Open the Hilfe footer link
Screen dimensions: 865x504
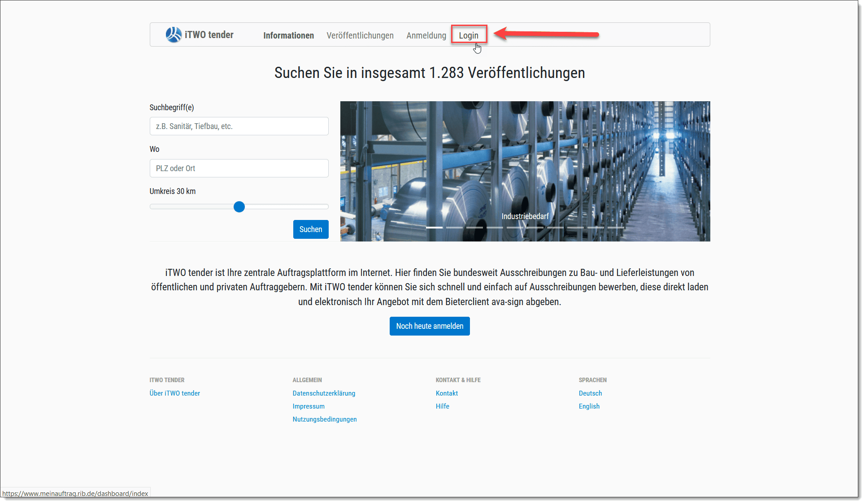(x=443, y=406)
